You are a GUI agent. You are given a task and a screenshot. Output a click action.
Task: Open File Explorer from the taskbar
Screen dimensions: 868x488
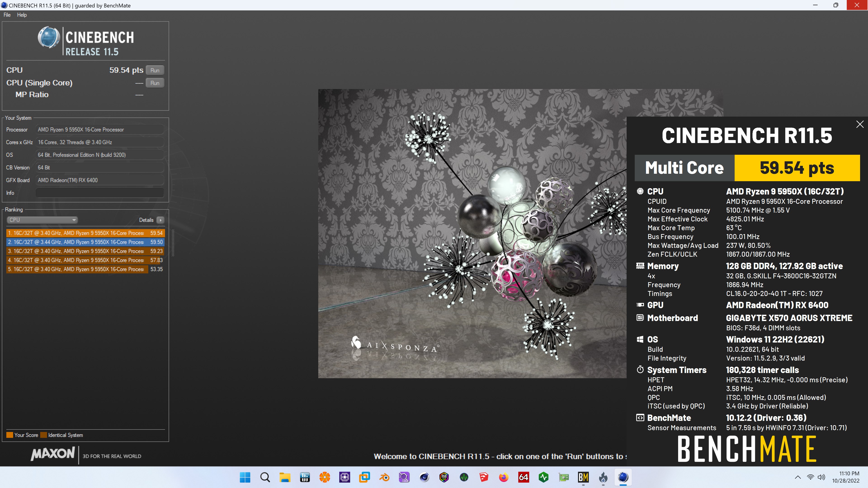point(285,477)
